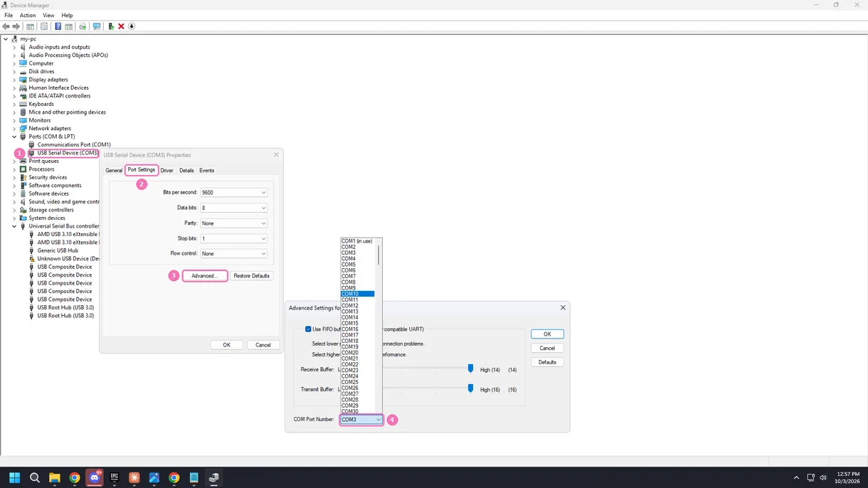Expand the Processors tree node
The width and height of the screenshot is (868, 488).
(14, 169)
